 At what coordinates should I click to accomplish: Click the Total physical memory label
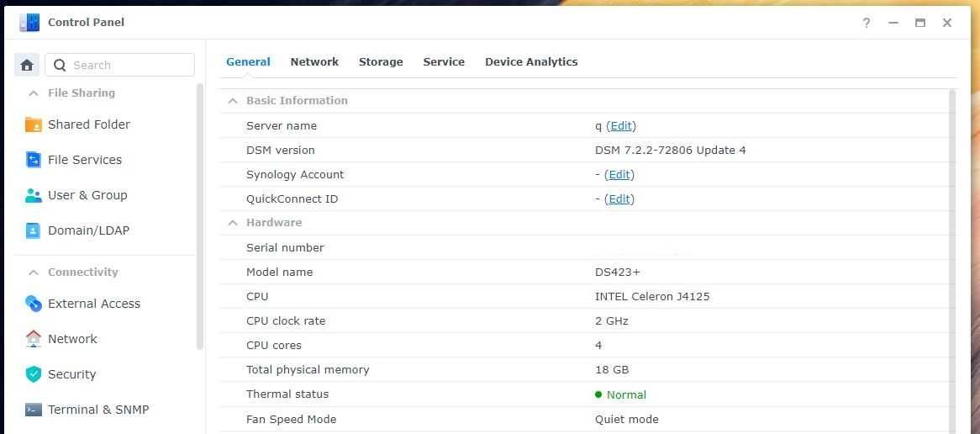pyautogui.click(x=308, y=369)
